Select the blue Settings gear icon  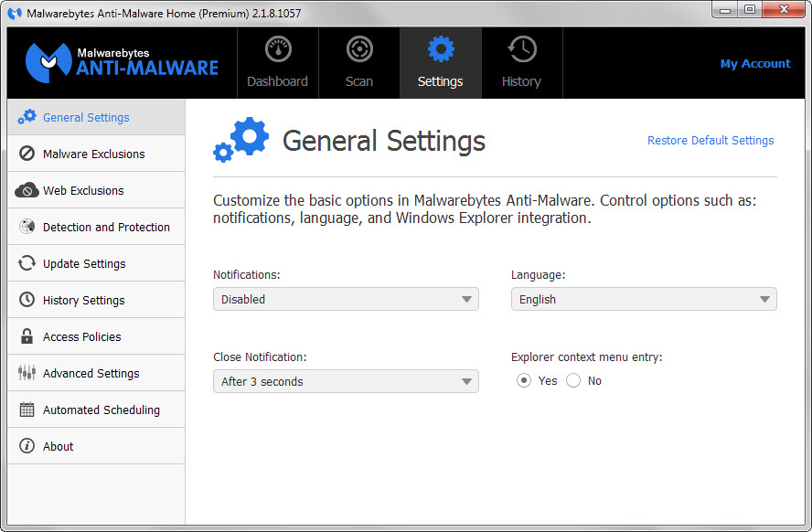pos(441,49)
